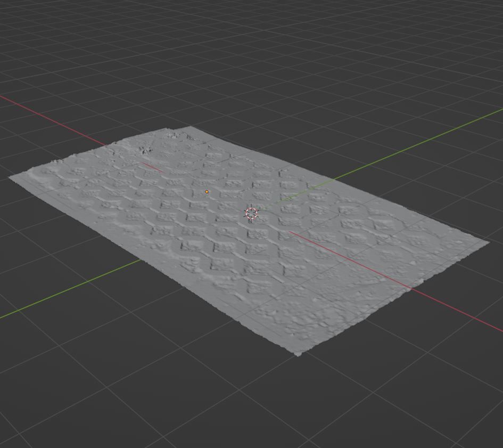Click the orange object origin dot
This screenshot has height=448, width=503.
[x=207, y=192]
